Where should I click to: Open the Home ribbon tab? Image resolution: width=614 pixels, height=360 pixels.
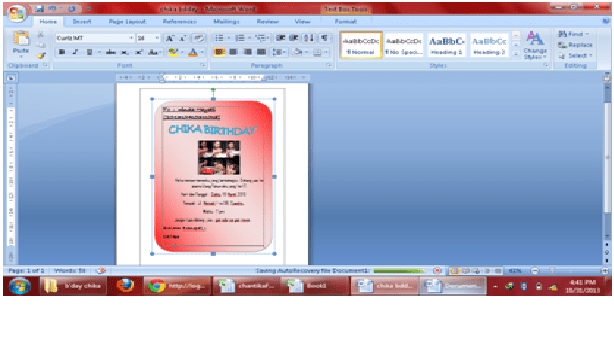(x=48, y=22)
